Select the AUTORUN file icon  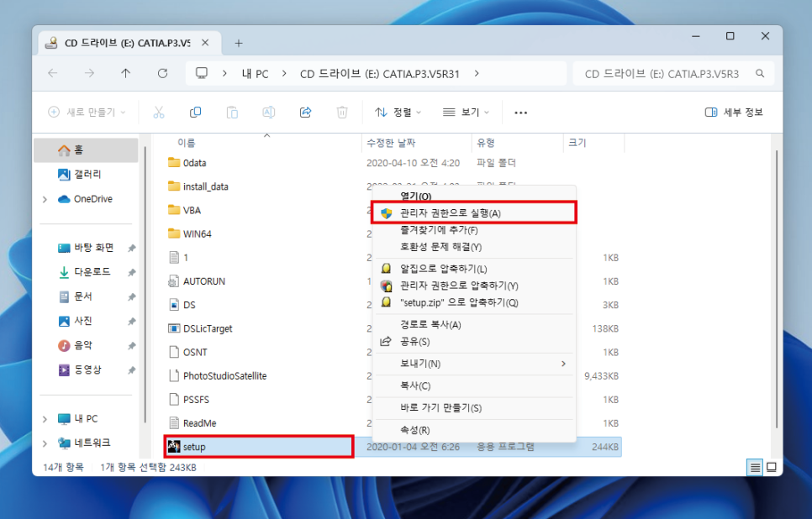(x=174, y=281)
